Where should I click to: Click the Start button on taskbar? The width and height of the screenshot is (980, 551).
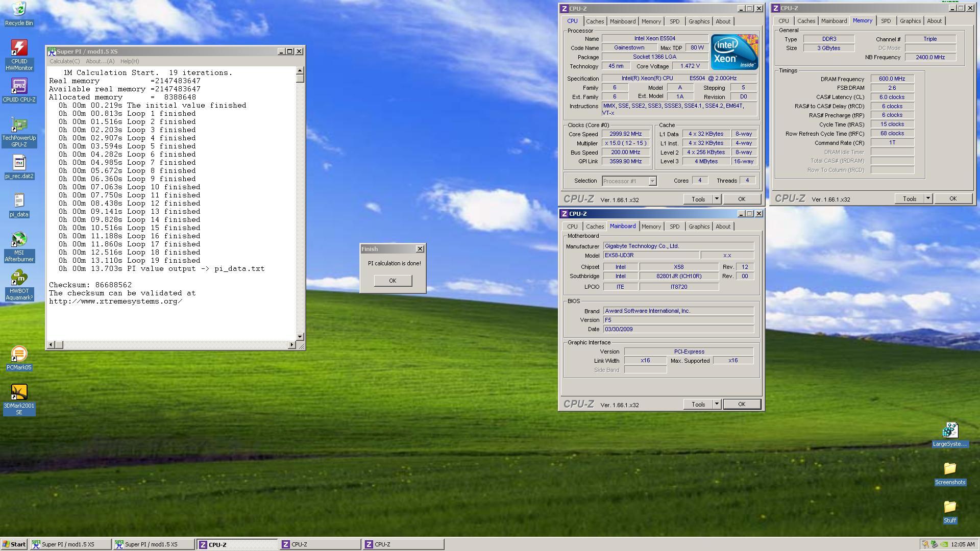tap(14, 544)
